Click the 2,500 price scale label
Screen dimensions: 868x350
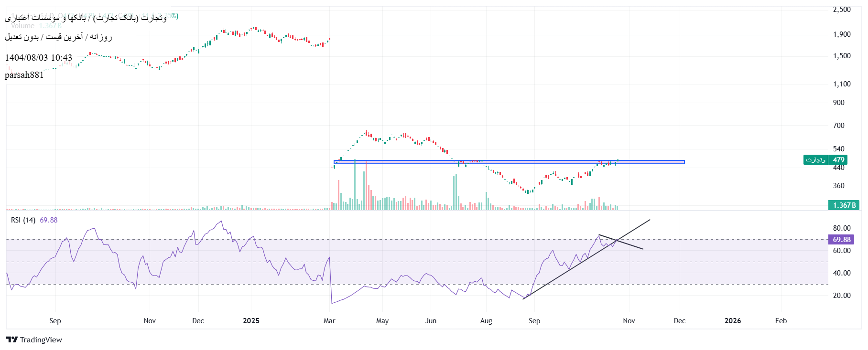(x=842, y=10)
